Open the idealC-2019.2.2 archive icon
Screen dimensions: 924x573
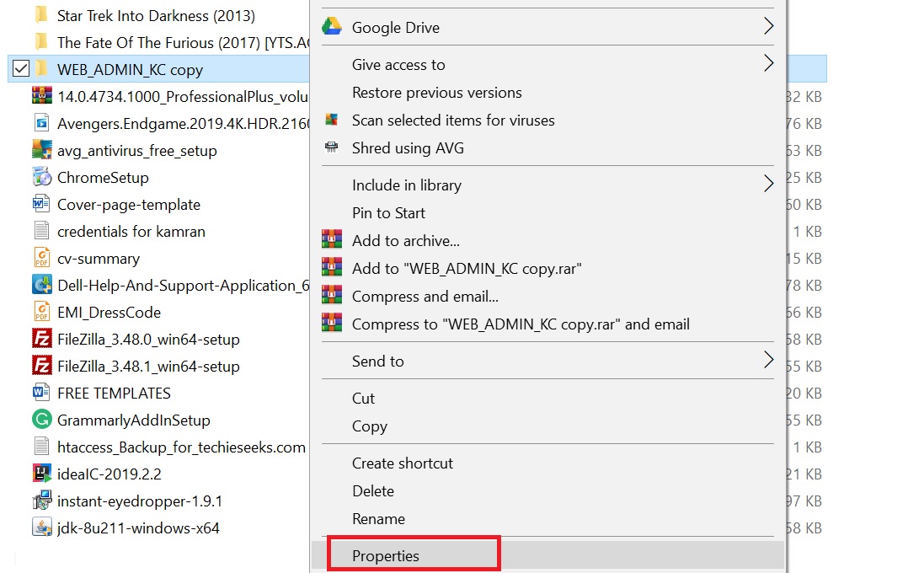coord(41,474)
